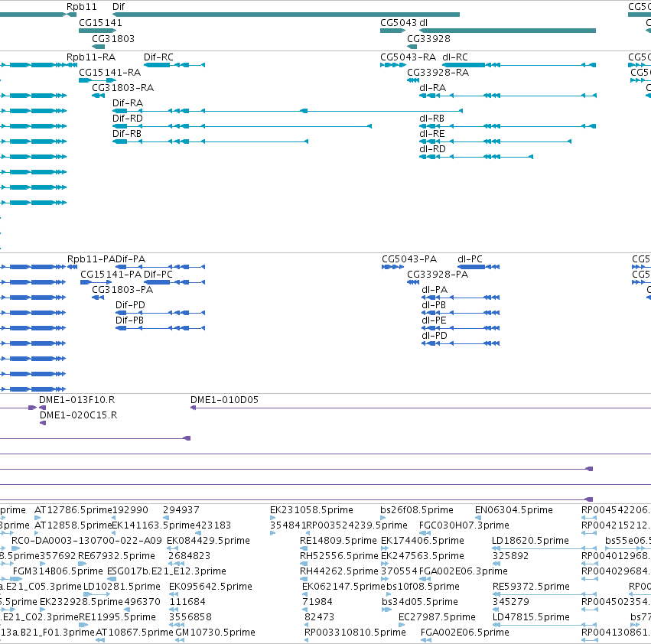Open CG31803-PA coding feature
The height and width of the screenshot is (644, 651).
[122, 289]
